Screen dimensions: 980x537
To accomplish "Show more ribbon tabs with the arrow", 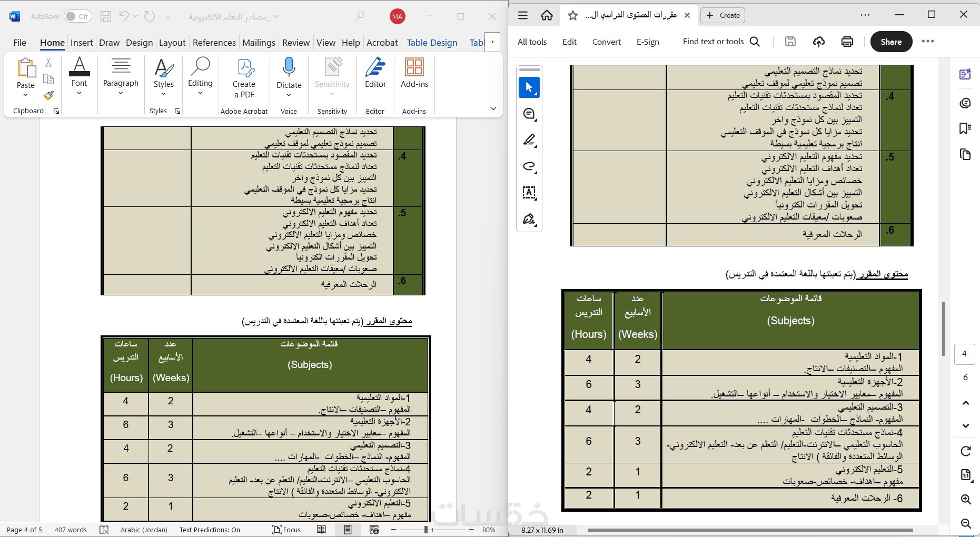I will (x=492, y=42).
